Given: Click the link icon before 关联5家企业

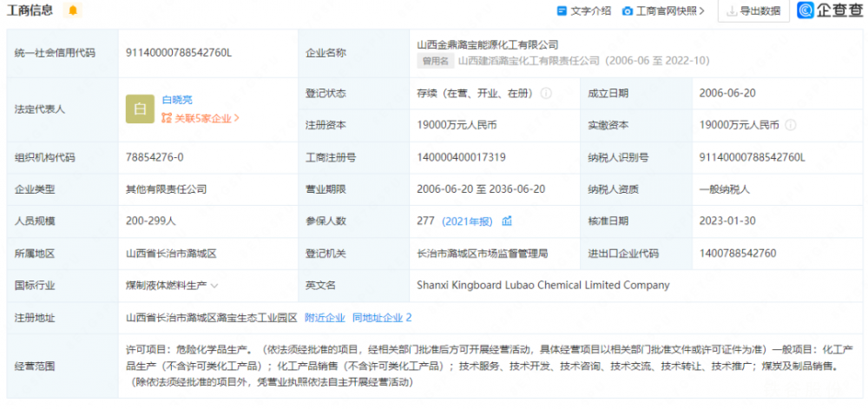Looking at the screenshot, I should tap(167, 118).
